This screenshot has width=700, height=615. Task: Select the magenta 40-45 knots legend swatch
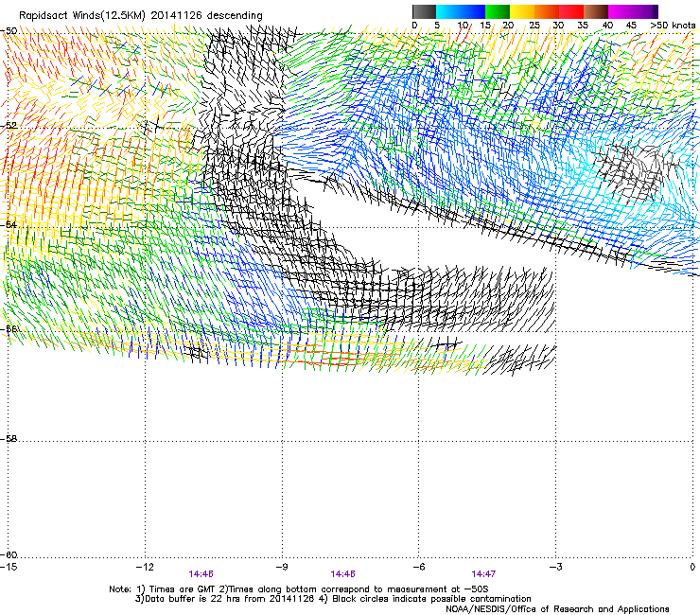pyautogui.click(x=621, y=11)
